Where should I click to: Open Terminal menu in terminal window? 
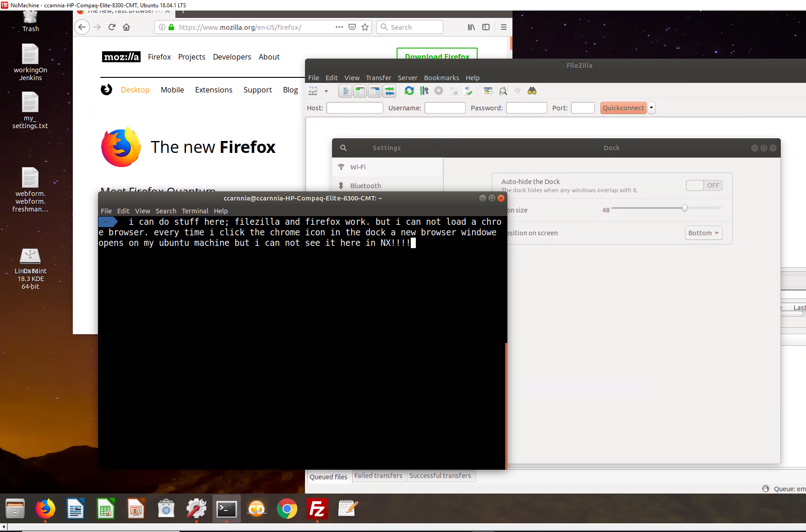[195, 211]
